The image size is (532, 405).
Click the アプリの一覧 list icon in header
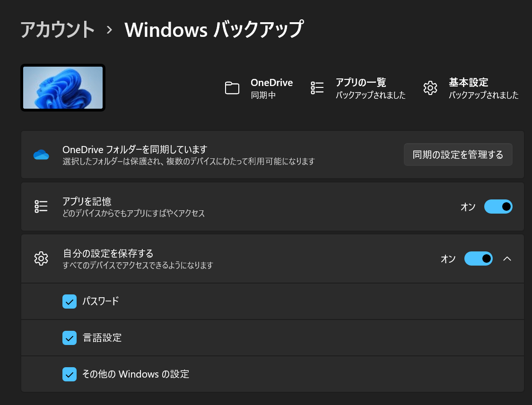click(x=317, y=88)
